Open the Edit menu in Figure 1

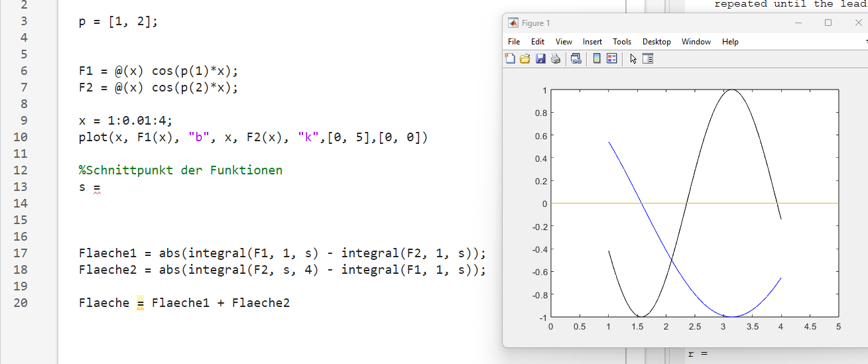(x=538, y=41)
